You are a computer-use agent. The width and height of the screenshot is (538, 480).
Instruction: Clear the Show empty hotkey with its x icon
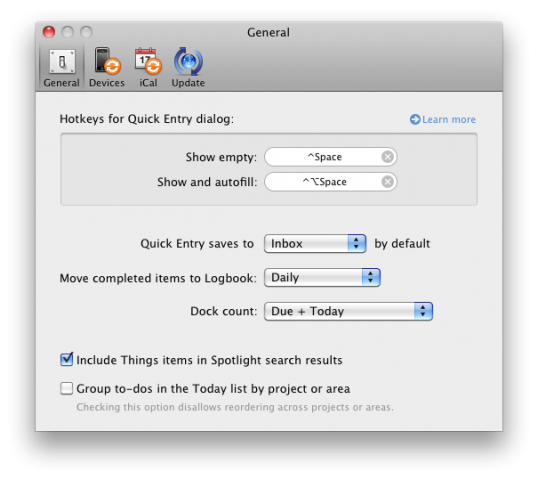tap(388, 157)
